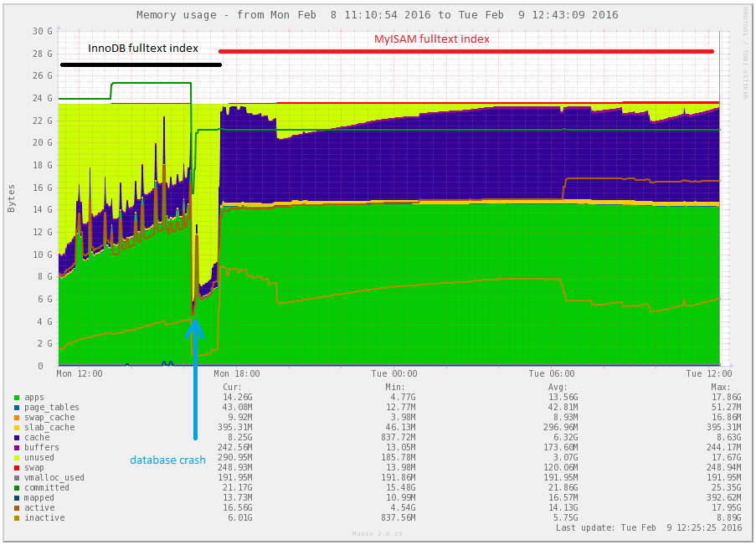Screen dimensions: 756x545
Task: Click the "Mon 18:00" time axis label
Action: click(x=236, y=374)
